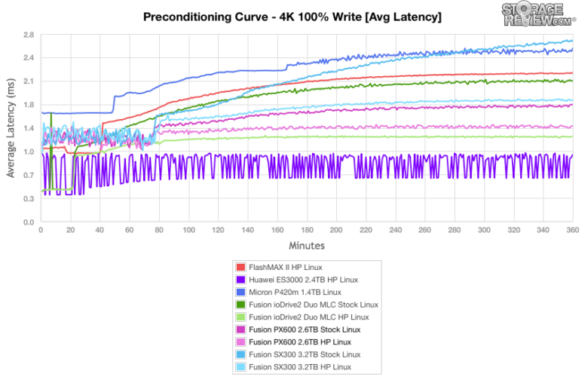This screenshot has width=588, height=389.
Task: Select legend label 'Fusion PX600 2.6TB HP Linux'
Action: [300, 342]
